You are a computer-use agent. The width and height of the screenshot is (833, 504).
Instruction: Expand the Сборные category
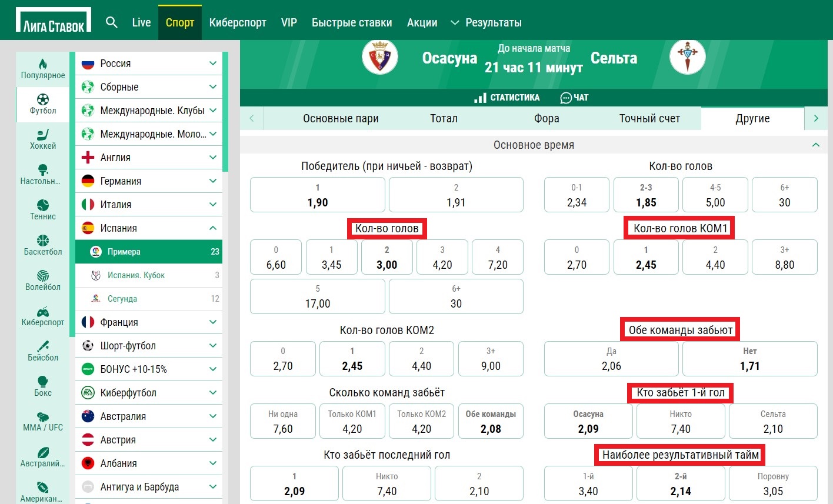pyautogui.click(x=212, y=87)
